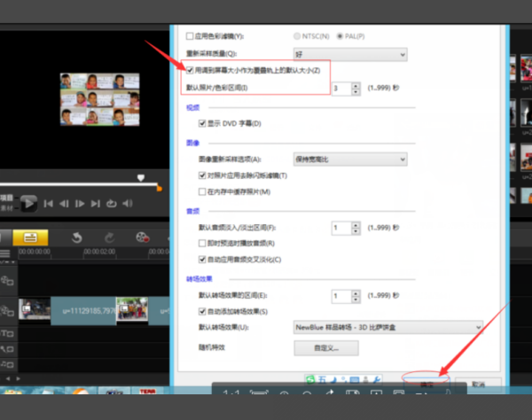
Task: Click the Play button in preview controls
Action: coord(29,203)
